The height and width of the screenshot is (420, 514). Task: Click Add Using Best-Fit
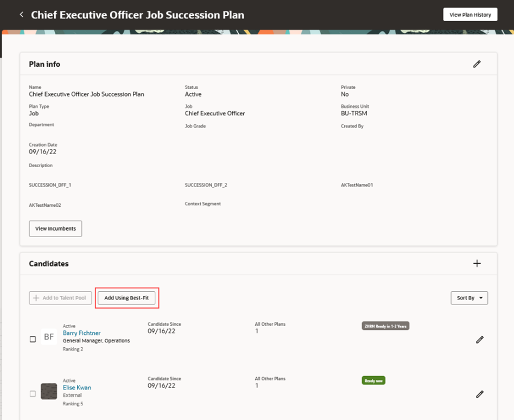pos(127,298)
